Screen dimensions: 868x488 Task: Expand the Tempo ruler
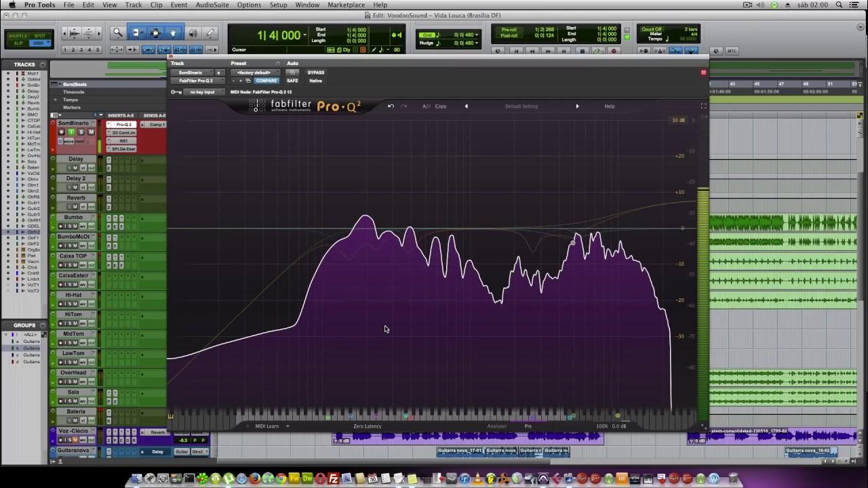[x=56, y=100]
